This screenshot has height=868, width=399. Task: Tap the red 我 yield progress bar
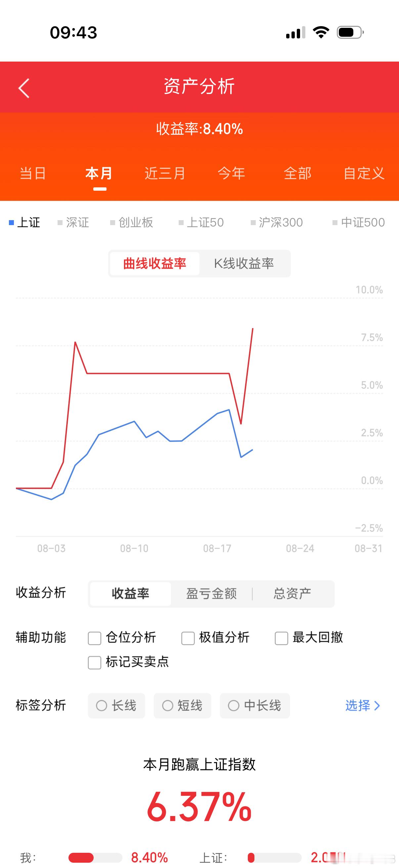(95, 857)
